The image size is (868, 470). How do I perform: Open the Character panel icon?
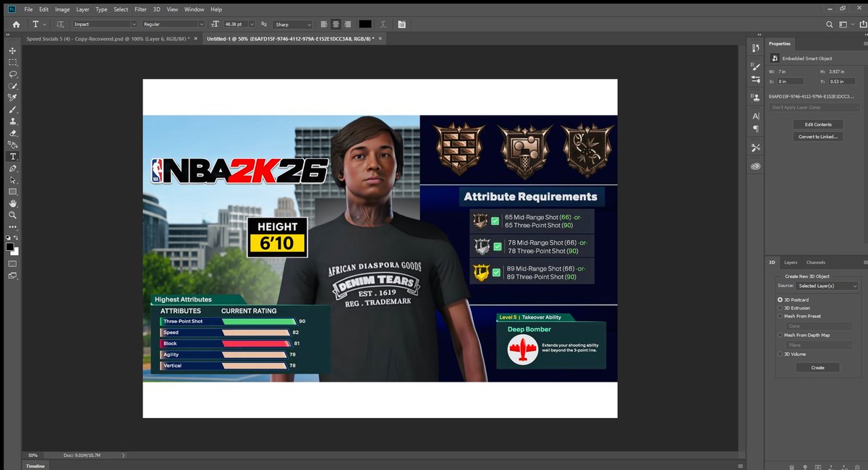pyautogui.click(x=755, y=116)
